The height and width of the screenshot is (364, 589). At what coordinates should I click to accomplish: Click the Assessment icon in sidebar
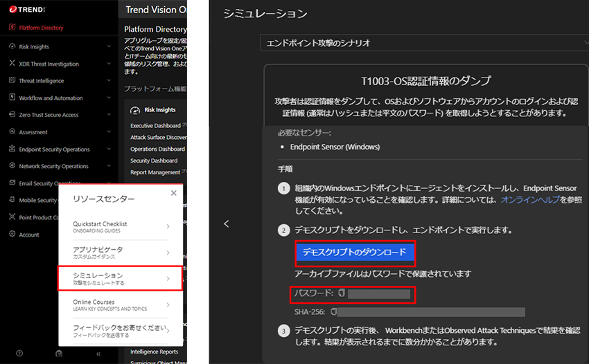(12, 131)
